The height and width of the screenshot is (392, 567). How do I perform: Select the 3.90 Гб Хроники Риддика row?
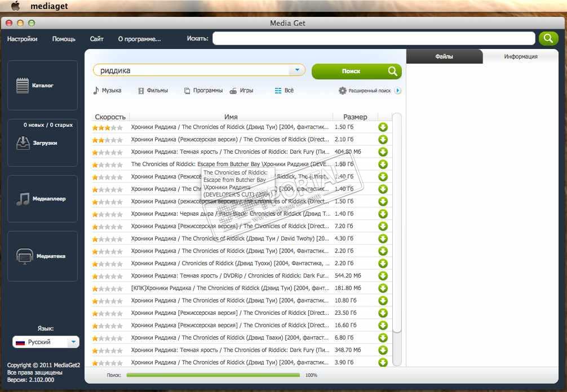(x=242, y=362)
